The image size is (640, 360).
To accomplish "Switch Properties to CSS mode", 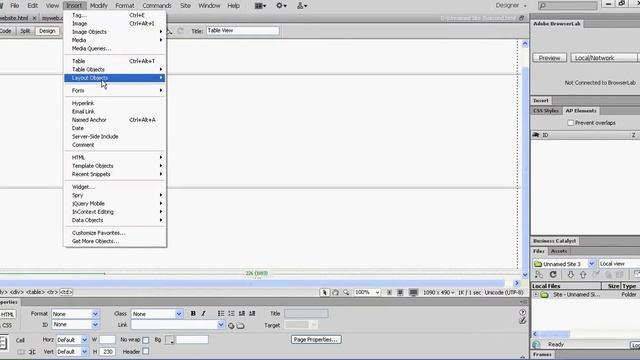I will point(7,325).
